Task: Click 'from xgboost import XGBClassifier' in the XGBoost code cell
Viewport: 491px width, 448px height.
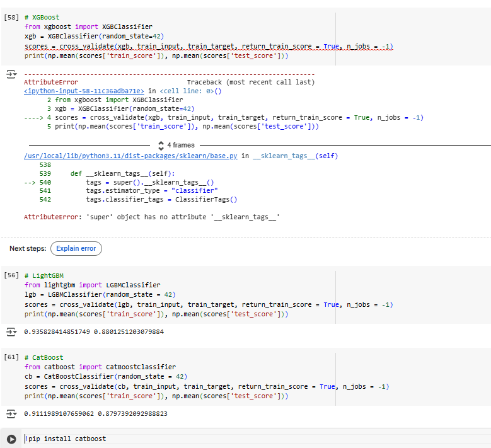Action: (x=89, y=27)
